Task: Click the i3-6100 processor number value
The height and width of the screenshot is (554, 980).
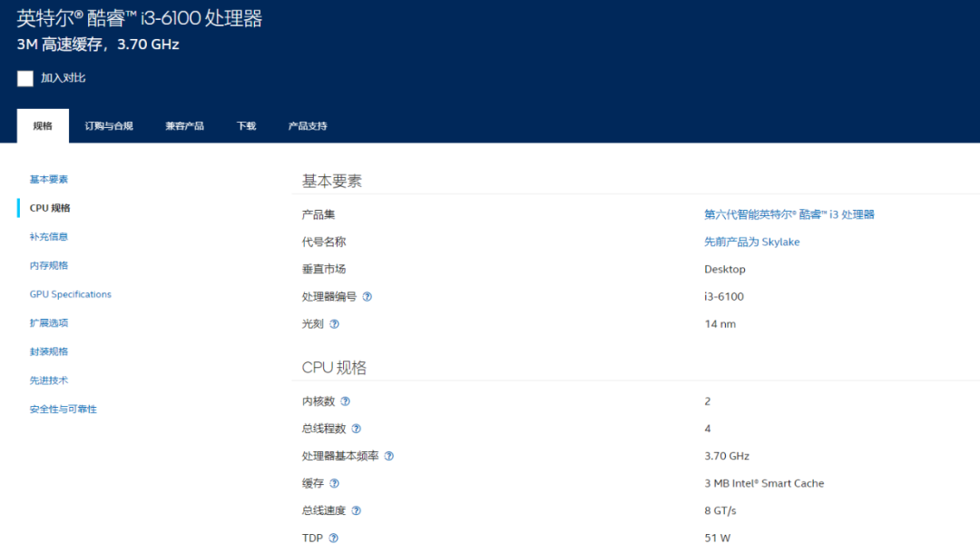Action: click(x=724, y=297)
